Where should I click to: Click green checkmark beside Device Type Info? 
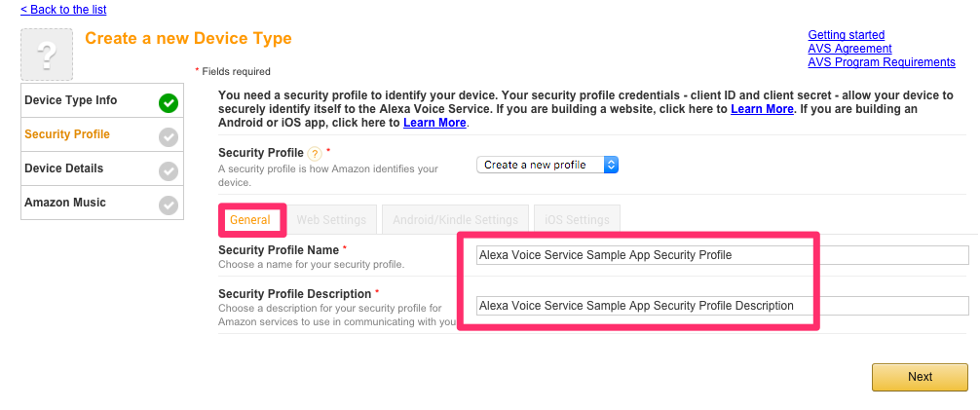coord(169,103)
